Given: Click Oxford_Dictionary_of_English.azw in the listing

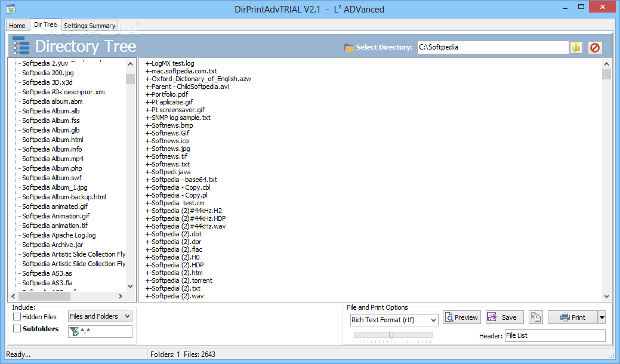Looking at the screenshot, I should pos(198,79).
